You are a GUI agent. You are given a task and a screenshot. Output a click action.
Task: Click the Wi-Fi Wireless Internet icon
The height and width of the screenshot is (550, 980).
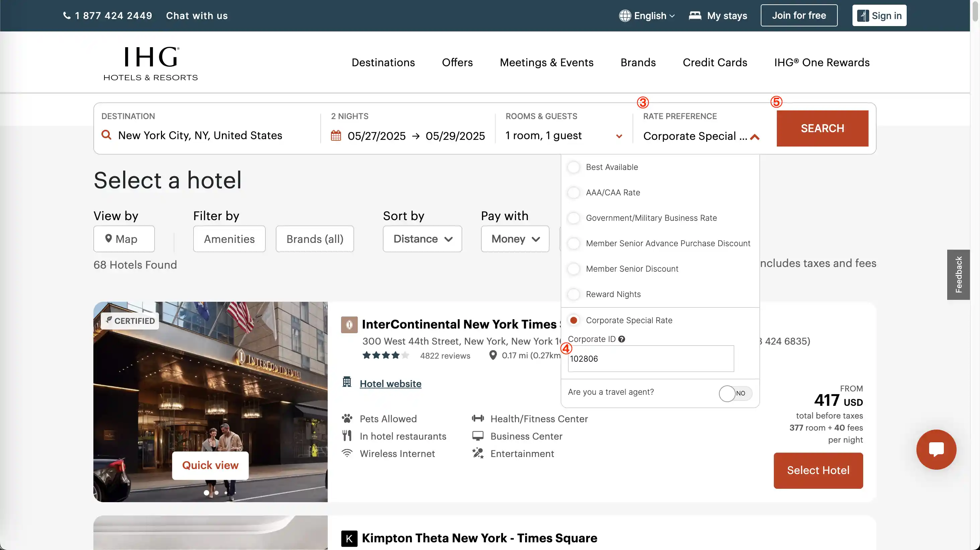pos(346,453)
